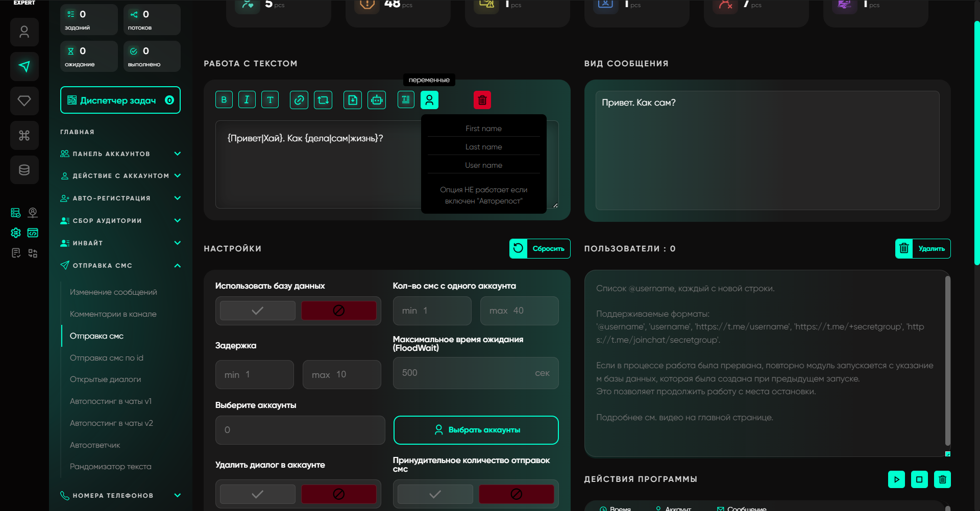Open the user profile icon in left sidebar
Screen dimensions: 980x511
pos(24,32)
